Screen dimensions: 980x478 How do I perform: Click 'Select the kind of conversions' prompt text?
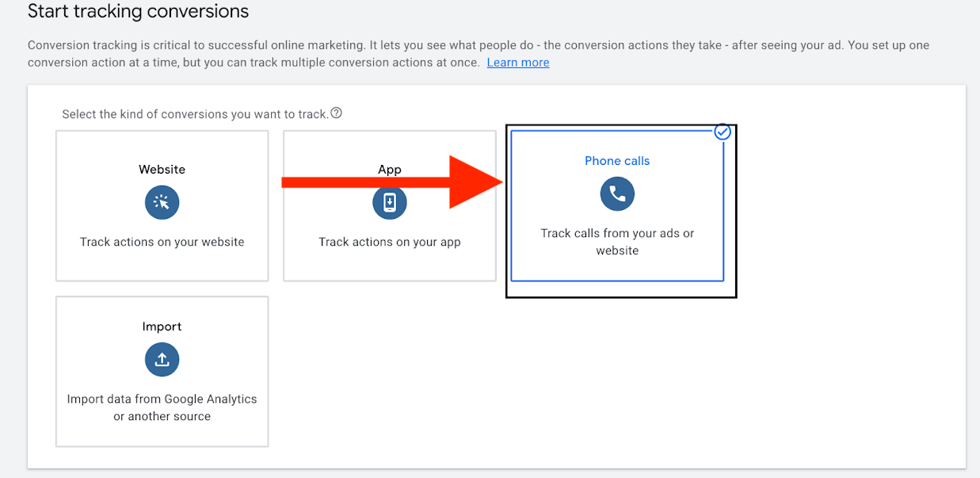pyautogui.click(x=195, y=114)
